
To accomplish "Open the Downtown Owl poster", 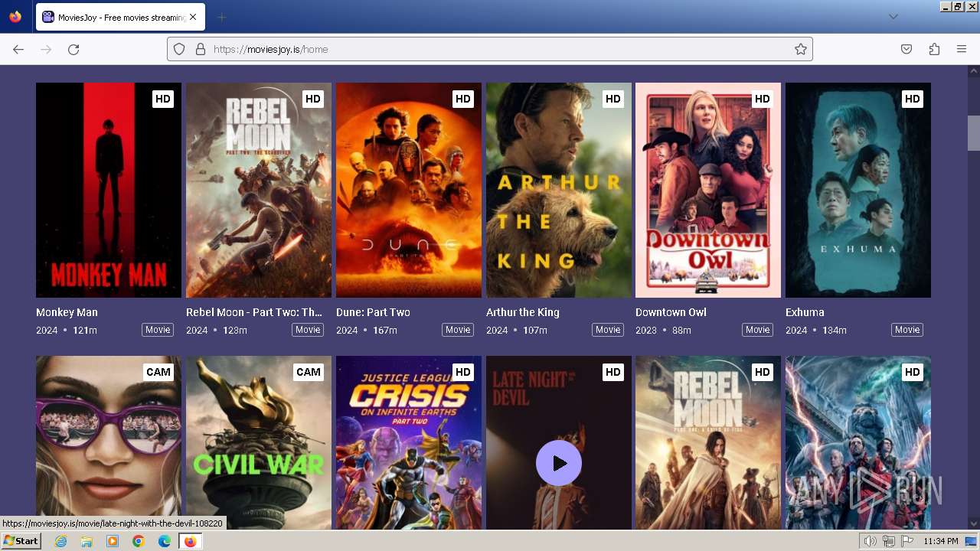I will tap(708, 190).
